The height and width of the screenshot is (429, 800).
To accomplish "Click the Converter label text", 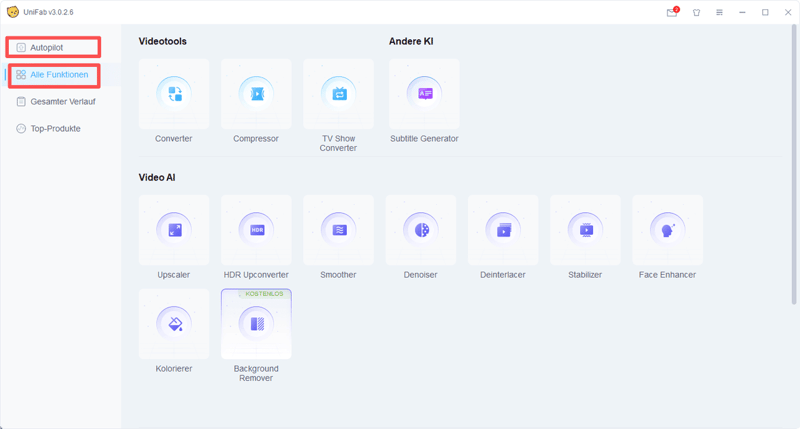I will [x=174, y=138].
